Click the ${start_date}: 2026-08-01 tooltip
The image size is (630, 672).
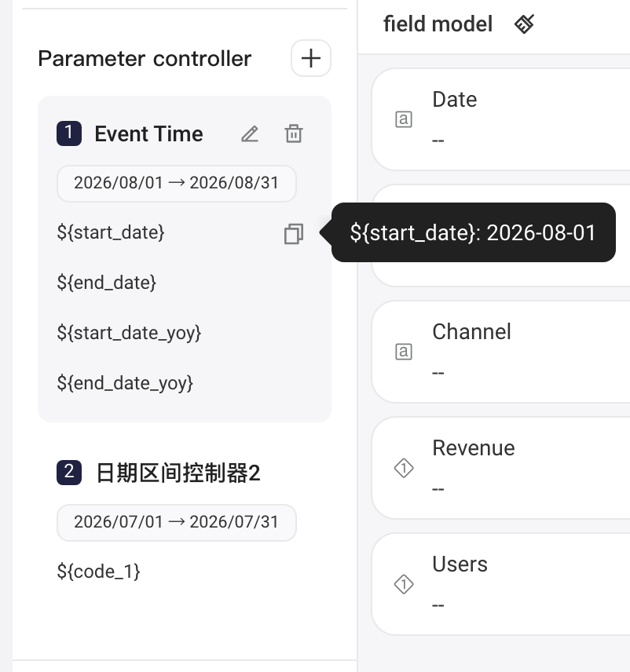474,232
